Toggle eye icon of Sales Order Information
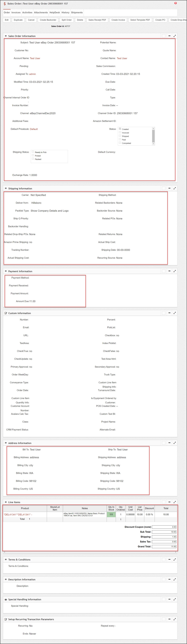Screen dimensions: 187x644 [6, 36]
